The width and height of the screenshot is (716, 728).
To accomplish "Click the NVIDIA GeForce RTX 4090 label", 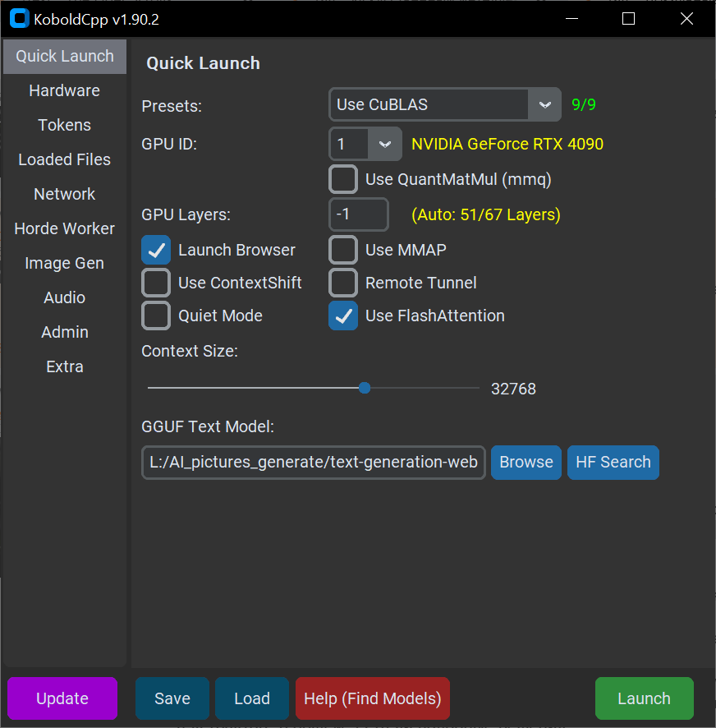I will [x=507, y=144].
